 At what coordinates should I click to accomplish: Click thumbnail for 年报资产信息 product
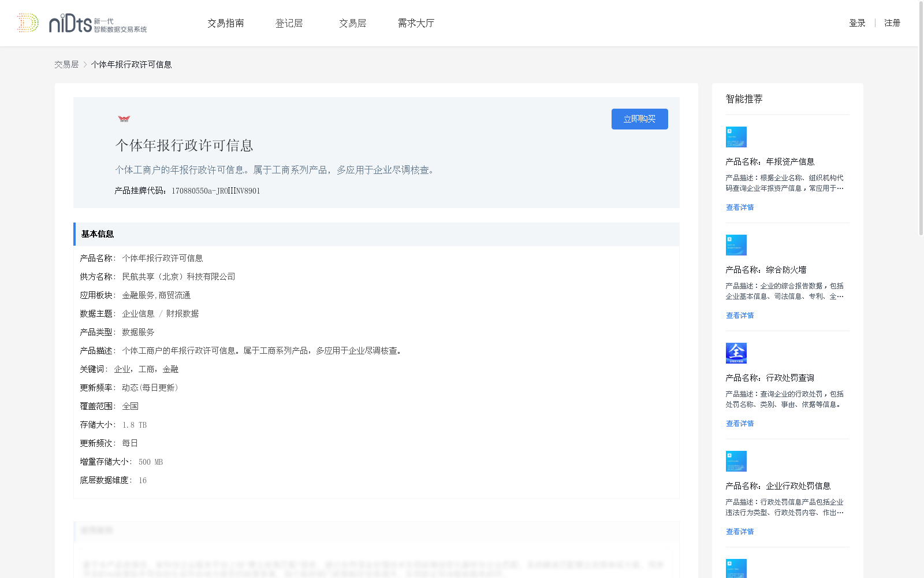pyautogui.click(x=736, y=137)
